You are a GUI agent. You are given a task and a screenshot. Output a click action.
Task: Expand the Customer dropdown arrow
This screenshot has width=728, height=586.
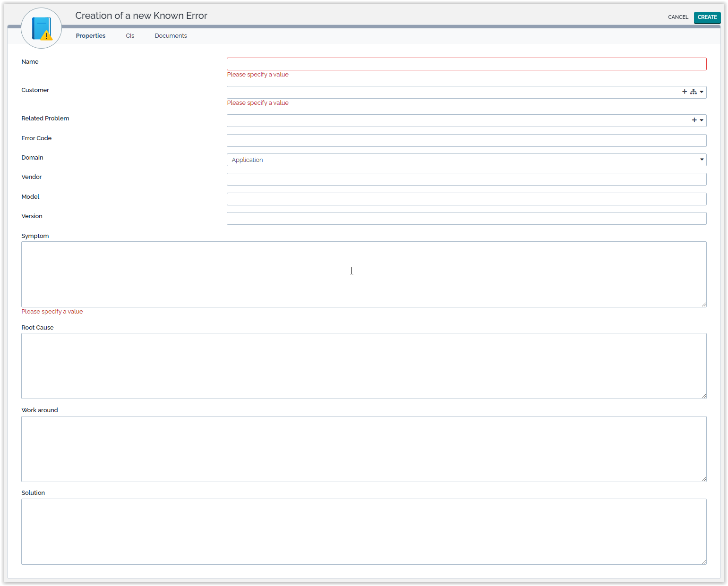[x=702, y=92]
